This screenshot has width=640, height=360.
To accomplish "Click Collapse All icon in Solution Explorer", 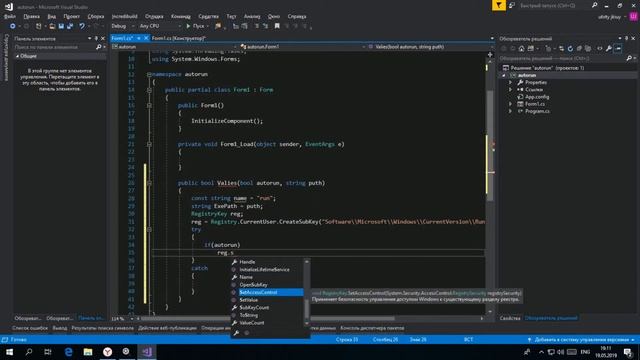I will point(579,49).
